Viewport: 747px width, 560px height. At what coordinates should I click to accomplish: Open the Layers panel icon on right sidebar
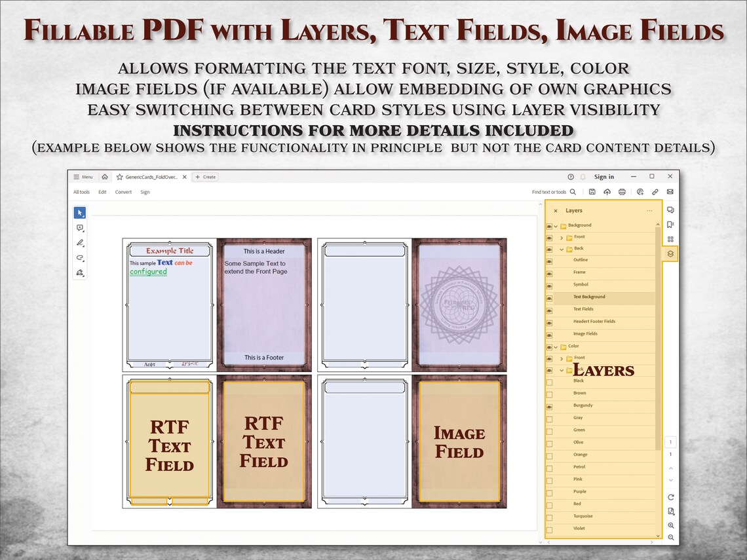670,253
